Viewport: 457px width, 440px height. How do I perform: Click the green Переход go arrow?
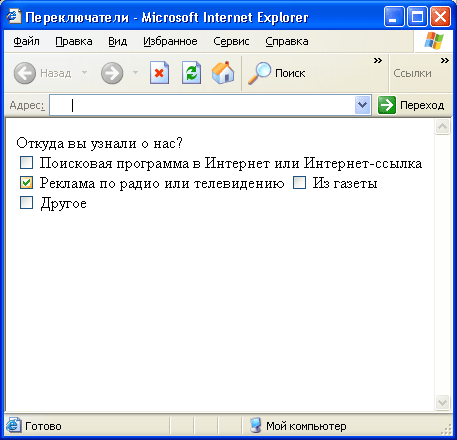click(x=387, y=105)
